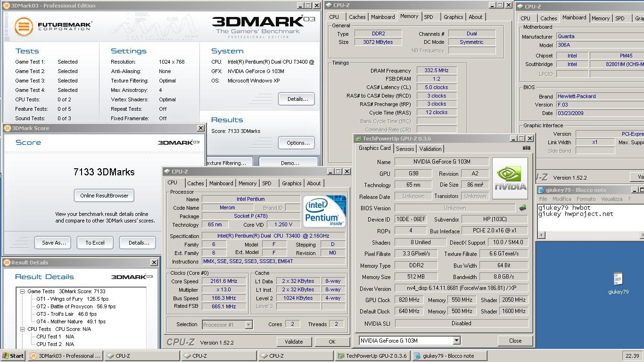
Task: Select Graphics Card tab in GPU-Z
Action: click(x=375, y=148)
